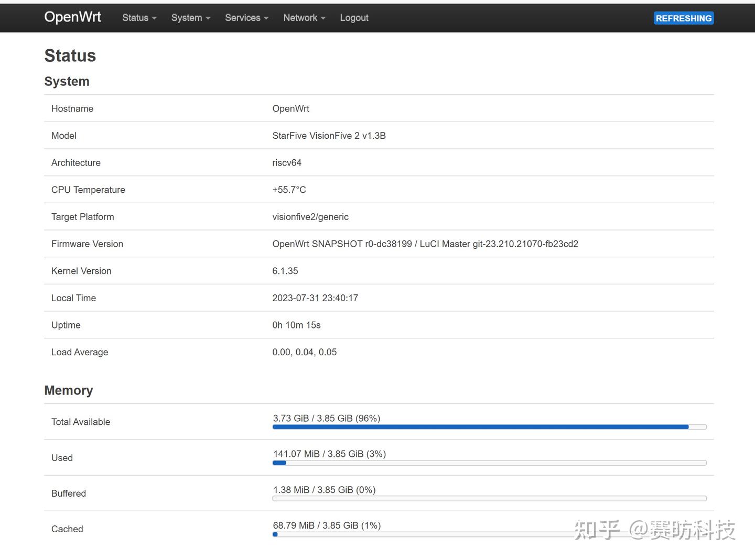Select the value visionfive2/generic
The width and height of the screenshot is (755, 560).
[310, 217]
